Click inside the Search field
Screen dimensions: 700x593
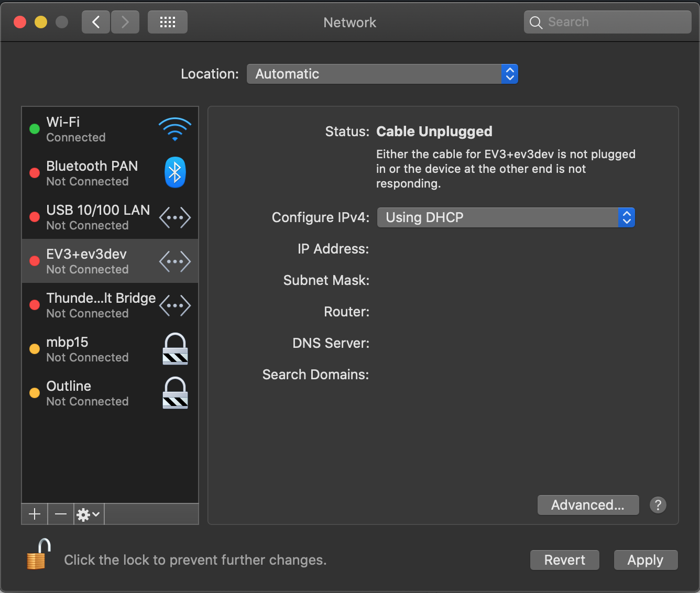pos(607,21)
